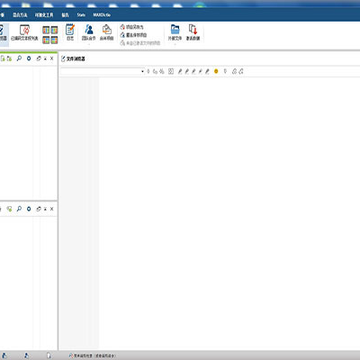This screenshot has width=360, height=360.
Task: Click the document page icon in the status bar
Action: click(49, 356)
